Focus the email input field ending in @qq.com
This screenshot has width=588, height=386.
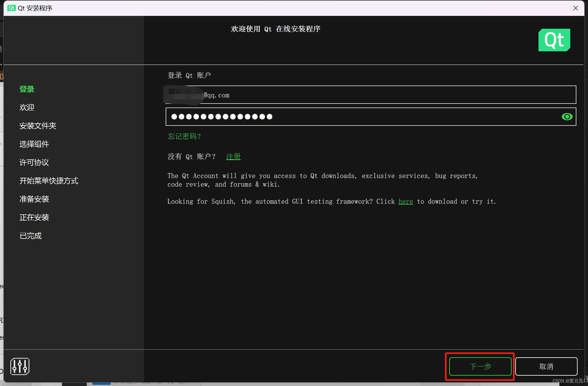371,95
